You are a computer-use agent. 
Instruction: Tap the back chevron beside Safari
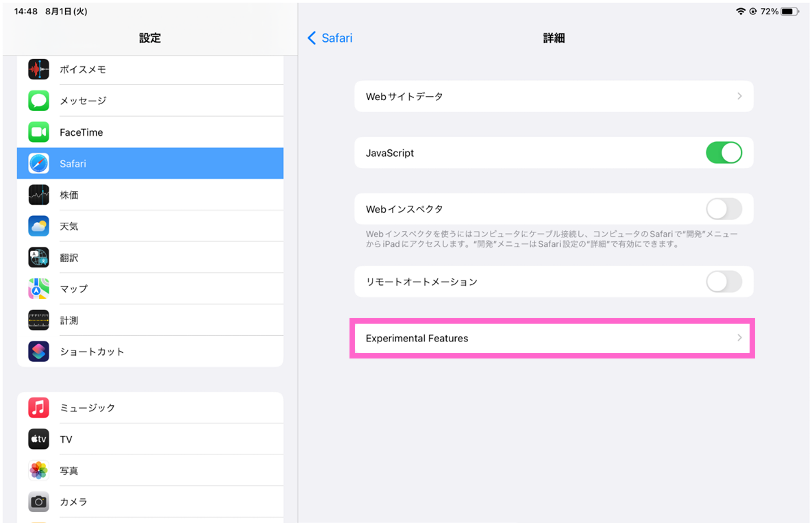(x=312, y=38)
